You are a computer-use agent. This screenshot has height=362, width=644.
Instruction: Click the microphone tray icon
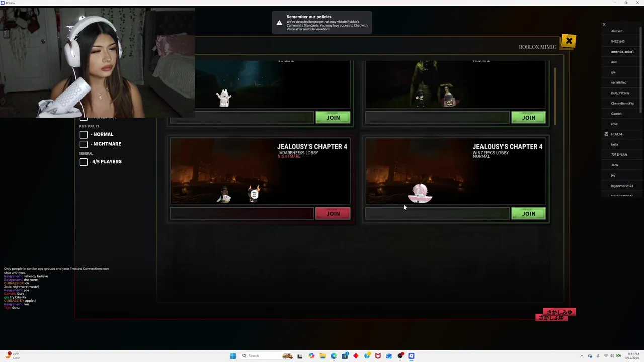tap(598, 356)
